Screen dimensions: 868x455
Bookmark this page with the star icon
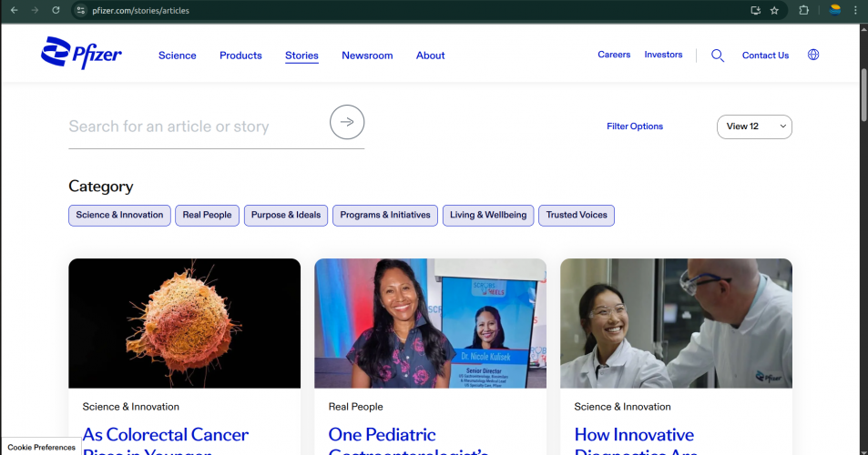click(x=774, y=11)
